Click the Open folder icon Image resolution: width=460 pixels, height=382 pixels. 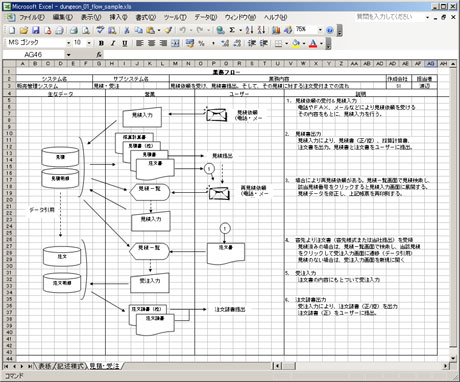24,30
